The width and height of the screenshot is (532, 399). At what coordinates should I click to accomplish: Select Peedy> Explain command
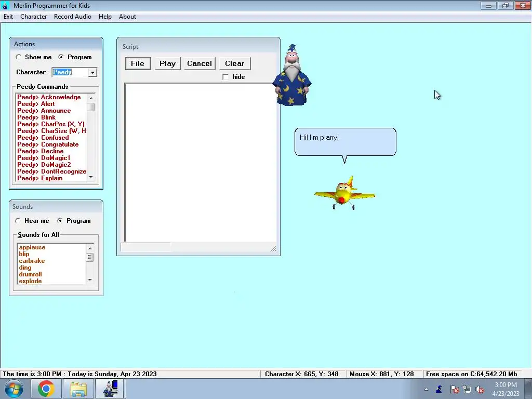click(x=40, y=179)
